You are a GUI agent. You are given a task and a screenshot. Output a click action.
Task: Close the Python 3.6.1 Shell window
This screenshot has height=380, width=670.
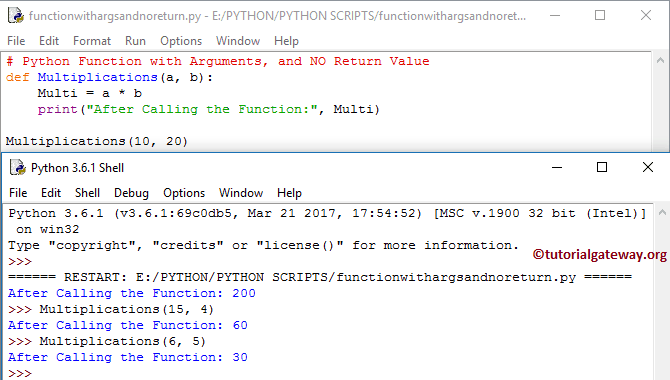point(648,168)
